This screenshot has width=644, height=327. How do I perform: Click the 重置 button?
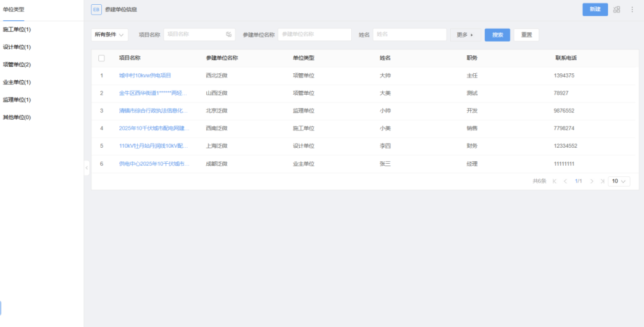(527, 35)
